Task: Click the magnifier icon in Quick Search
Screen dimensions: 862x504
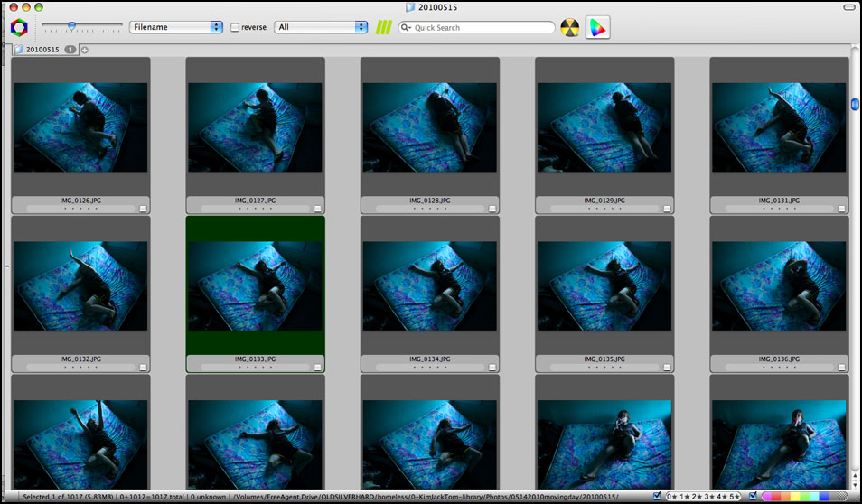Action: 406,27
